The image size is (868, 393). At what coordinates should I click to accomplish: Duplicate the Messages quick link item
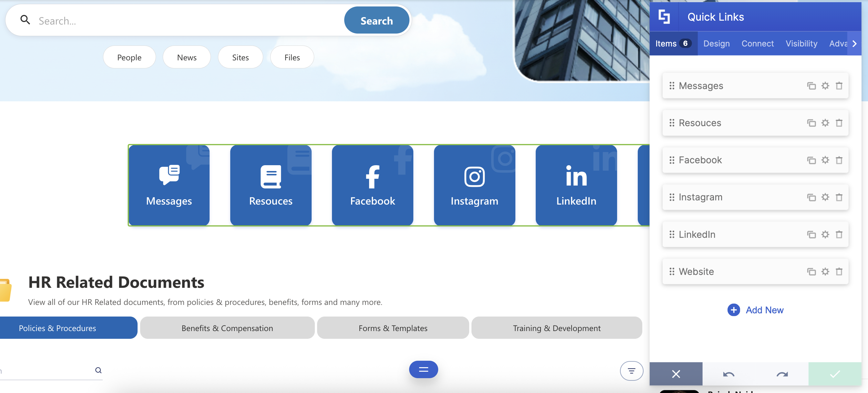click(x=811, y=86)
